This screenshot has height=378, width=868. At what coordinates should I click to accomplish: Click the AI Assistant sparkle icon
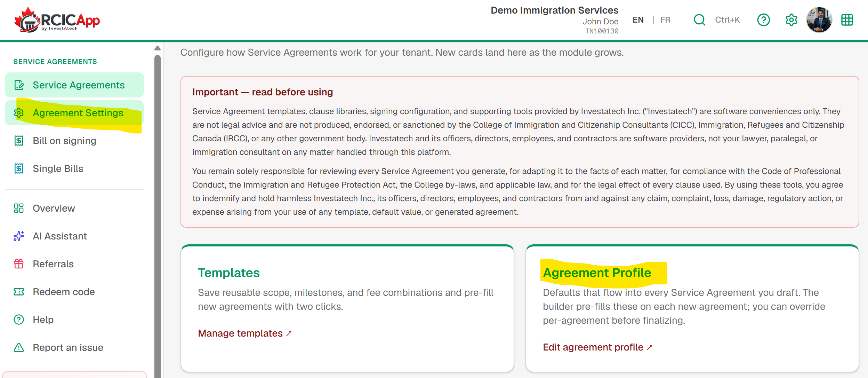(19, 236)
